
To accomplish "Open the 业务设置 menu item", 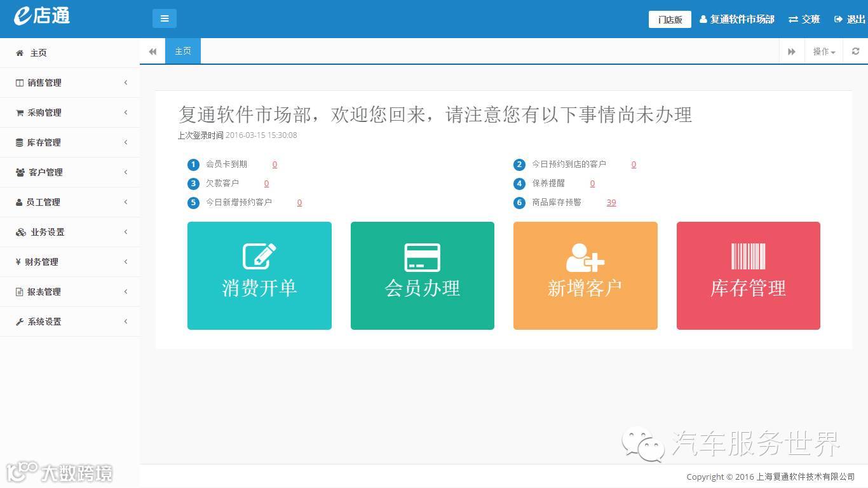I will [x=70, y=232].
